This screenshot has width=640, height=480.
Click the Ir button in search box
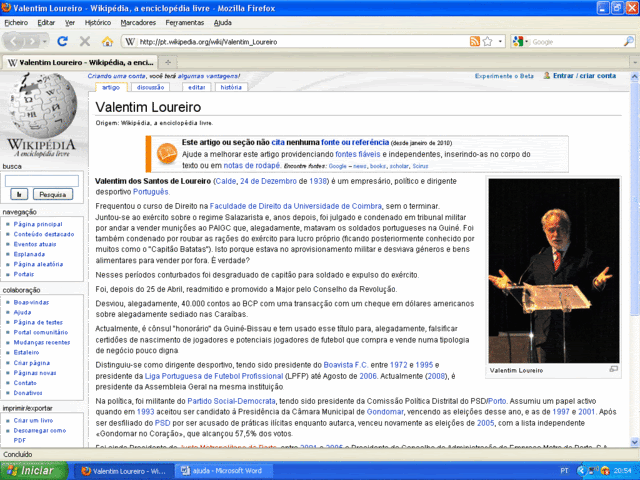click(19, 194)
